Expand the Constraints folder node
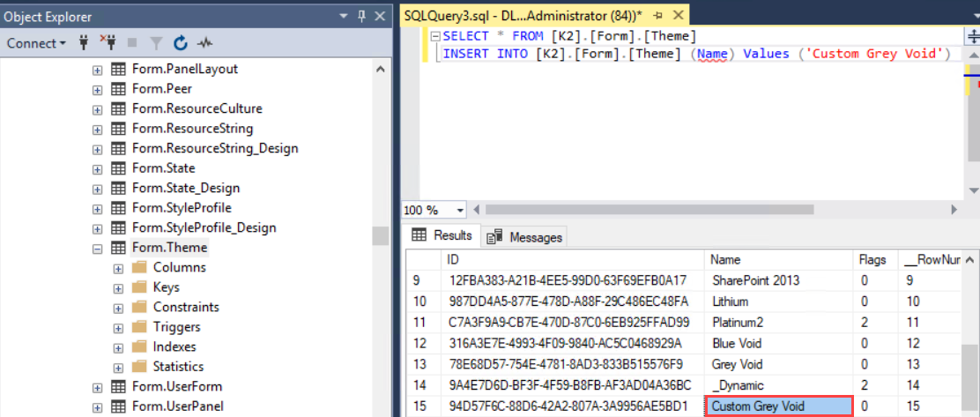This screenshot has width=980, height=417. (x=118, y=309)
